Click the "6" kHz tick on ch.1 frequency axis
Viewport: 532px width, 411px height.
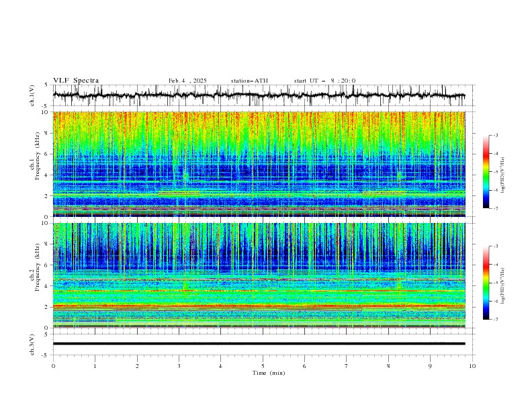(46, 154)
